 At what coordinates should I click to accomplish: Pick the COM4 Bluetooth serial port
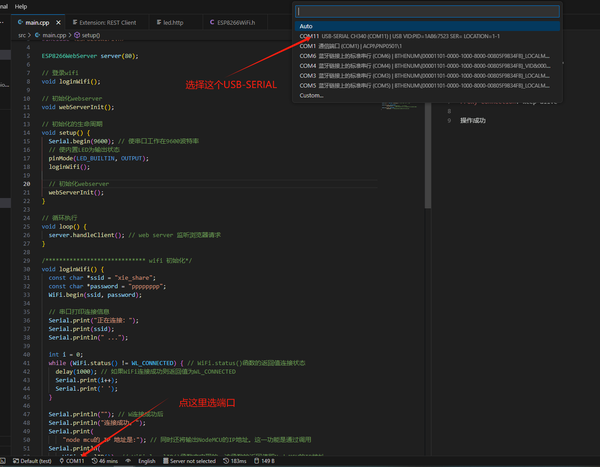coord(427,66)
